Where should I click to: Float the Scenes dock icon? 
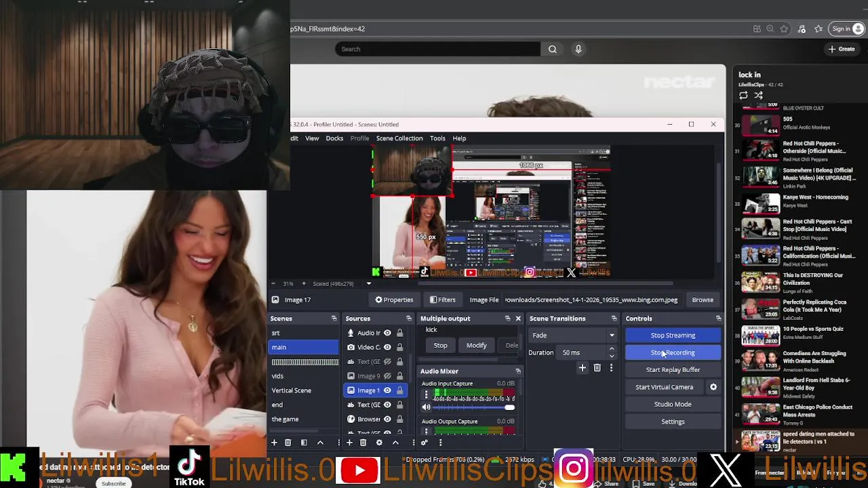334,319
